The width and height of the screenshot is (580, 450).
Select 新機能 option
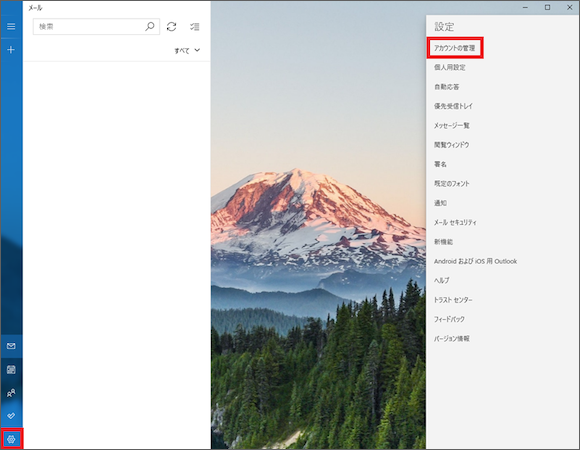pos(443,242)
